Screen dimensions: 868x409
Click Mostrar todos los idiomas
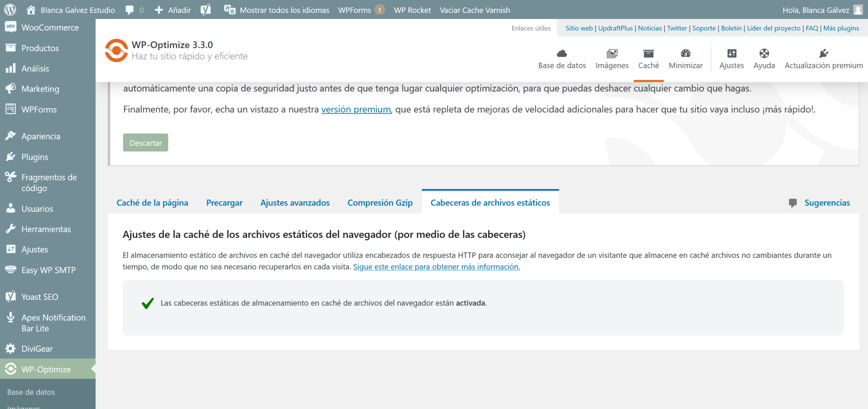pos(284,10)
